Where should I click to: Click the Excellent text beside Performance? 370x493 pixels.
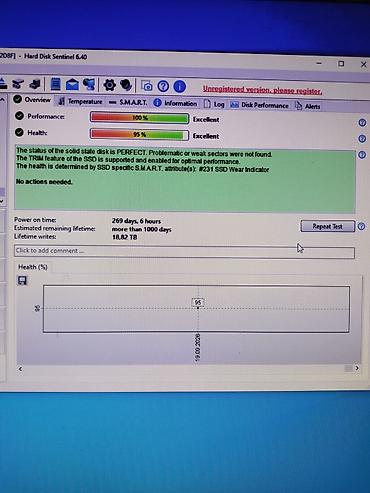point(206,120)
